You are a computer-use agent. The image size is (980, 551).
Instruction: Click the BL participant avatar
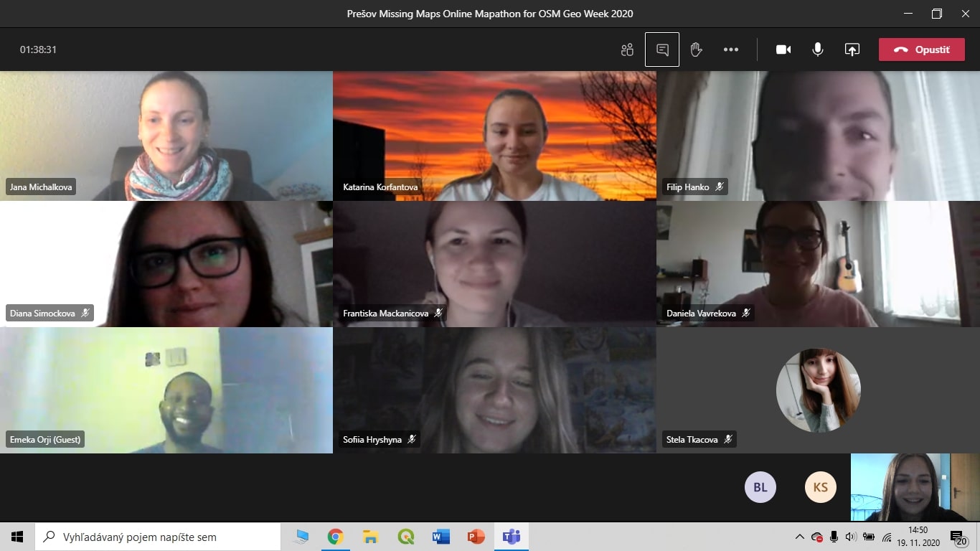pos(760,487)
